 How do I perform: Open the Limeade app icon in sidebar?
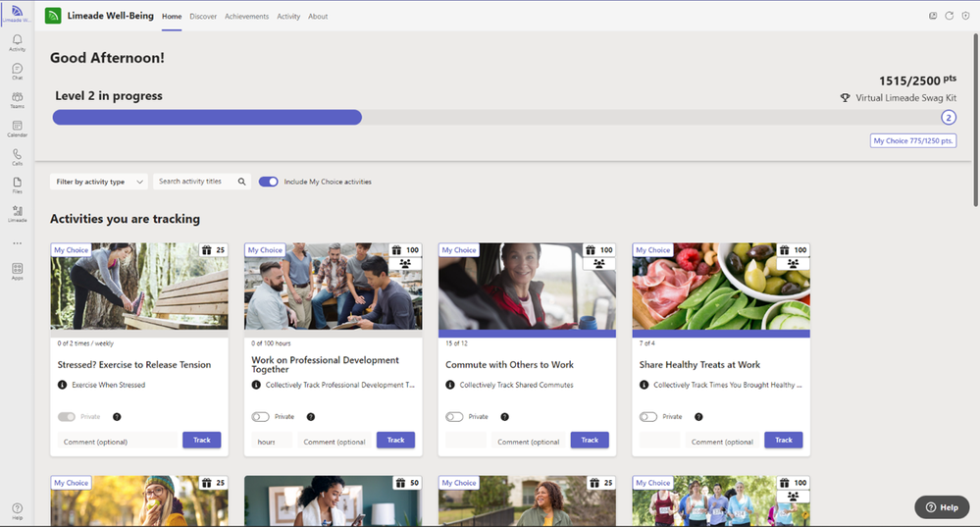(17, 214)
